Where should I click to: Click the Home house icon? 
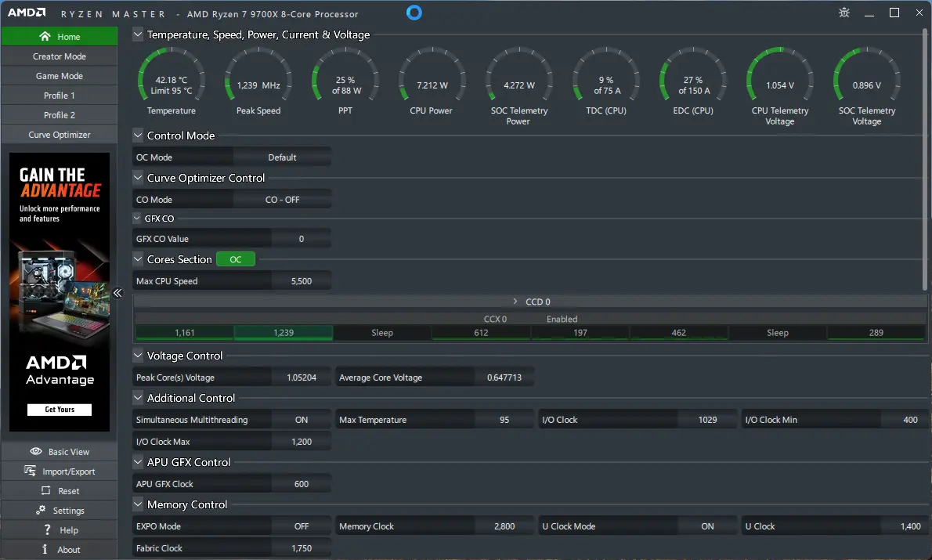45,36
